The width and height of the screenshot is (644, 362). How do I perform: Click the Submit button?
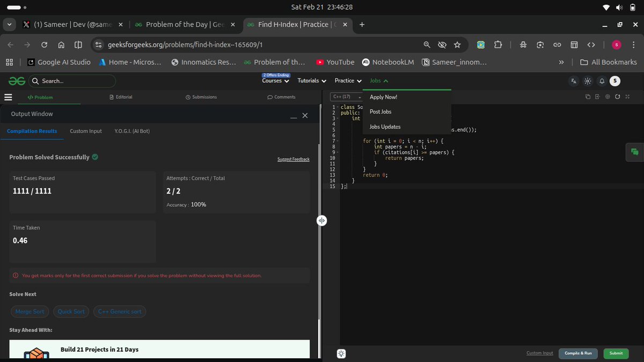[616, 353]
